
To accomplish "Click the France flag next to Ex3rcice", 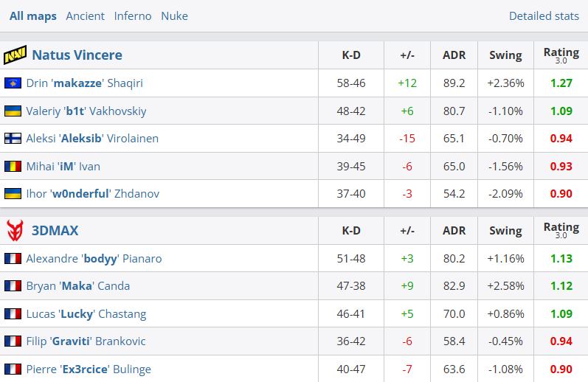I will point(13,369).
